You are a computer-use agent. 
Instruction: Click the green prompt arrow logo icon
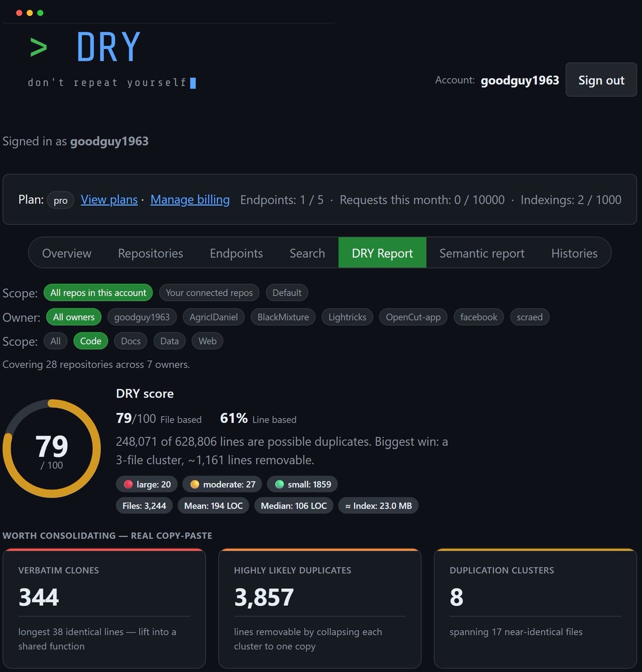point(38,48)
